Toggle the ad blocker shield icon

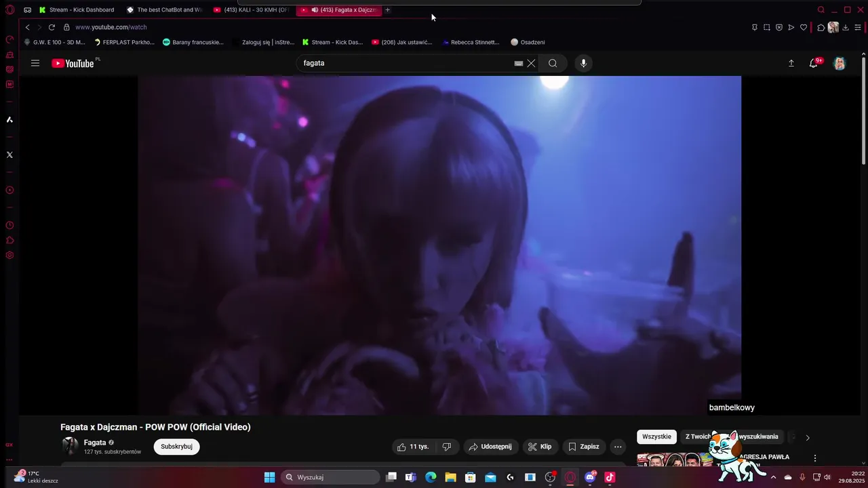779,27
